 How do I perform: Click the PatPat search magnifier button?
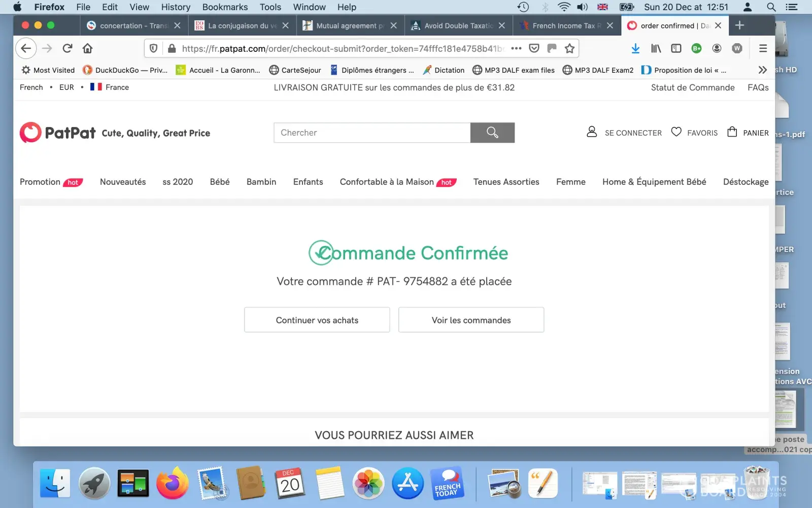[492, 133]
